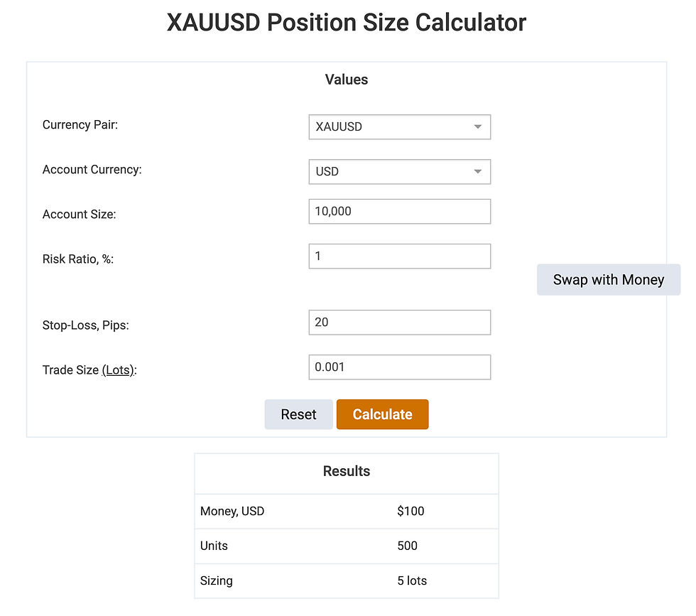The image size is (696, 616).
Task: Click inside the Account Size field
Action: 399,211
